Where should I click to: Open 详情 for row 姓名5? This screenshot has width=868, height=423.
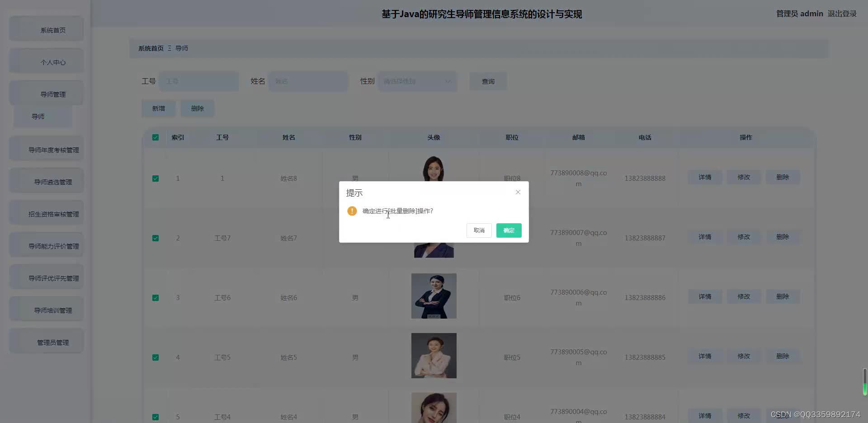point(705,356)
